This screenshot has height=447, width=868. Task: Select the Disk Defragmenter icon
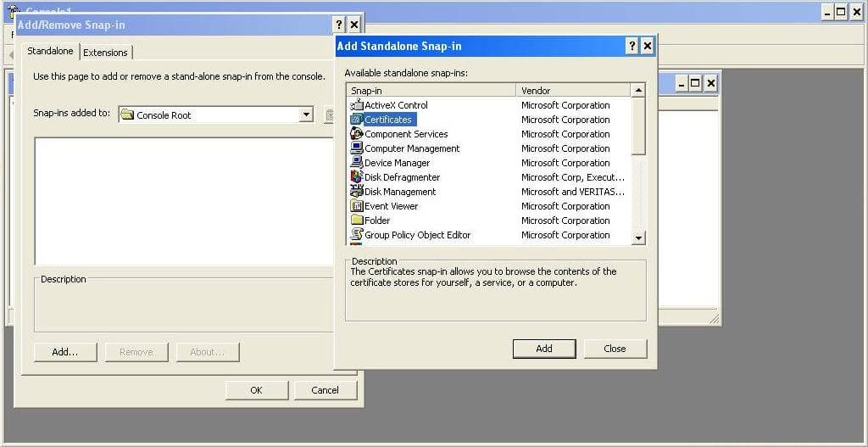[357, 177]
